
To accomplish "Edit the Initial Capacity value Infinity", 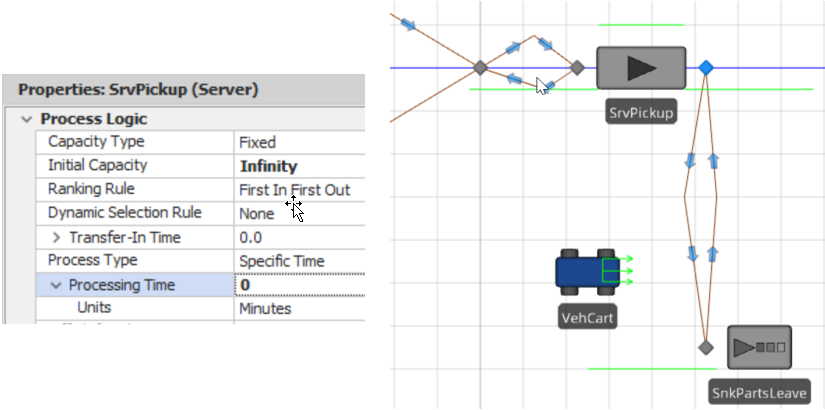I will pyautogui.click(x=299, y=166).
